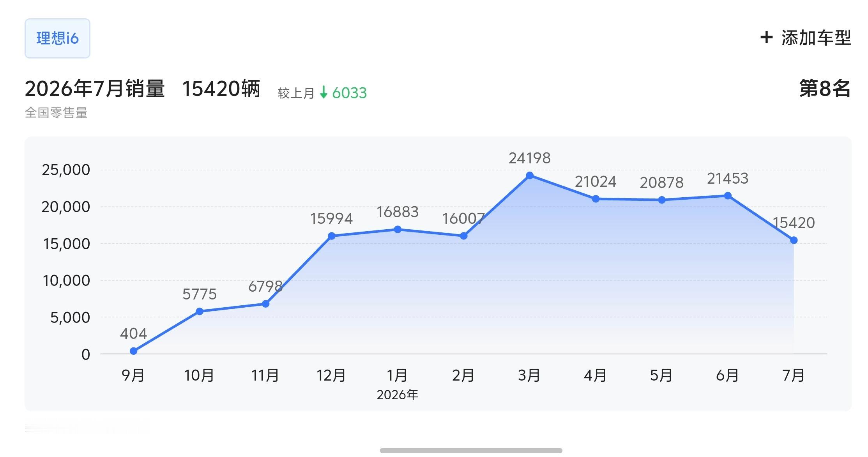
Task: Click the 5月 data point labeled 20878
Action: [662, 200]
